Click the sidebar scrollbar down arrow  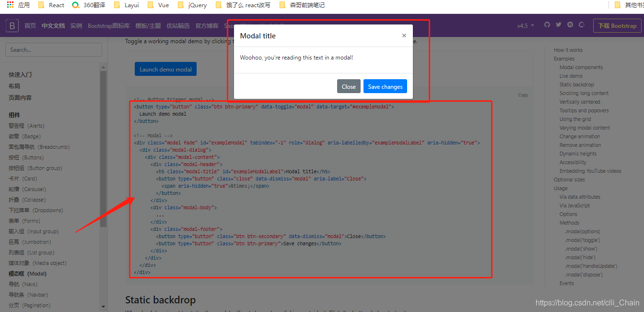click(x=103, y=306)
